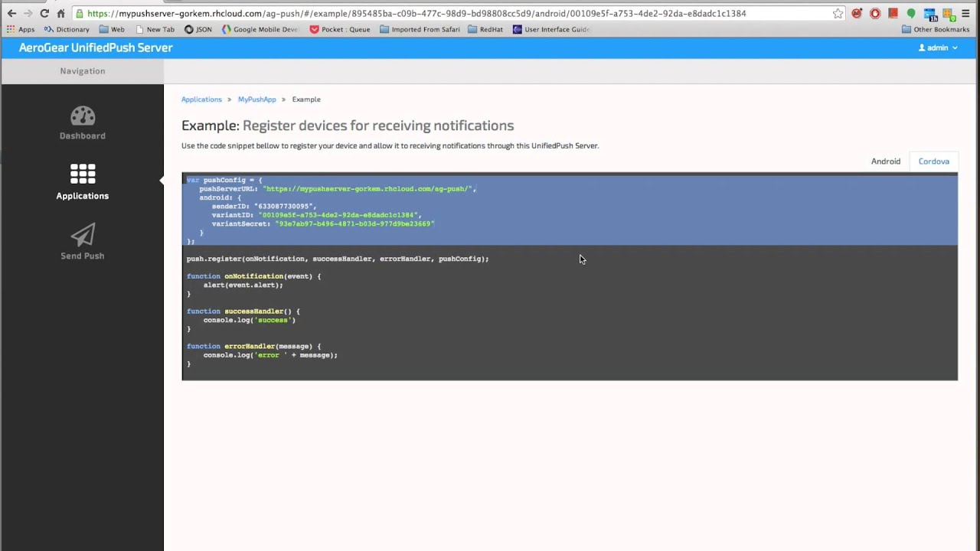This screenshot has height=551, width=980.
Task: Click the Navigation header in sidebar
Action: pyautogui.click(x=83, y=71)
